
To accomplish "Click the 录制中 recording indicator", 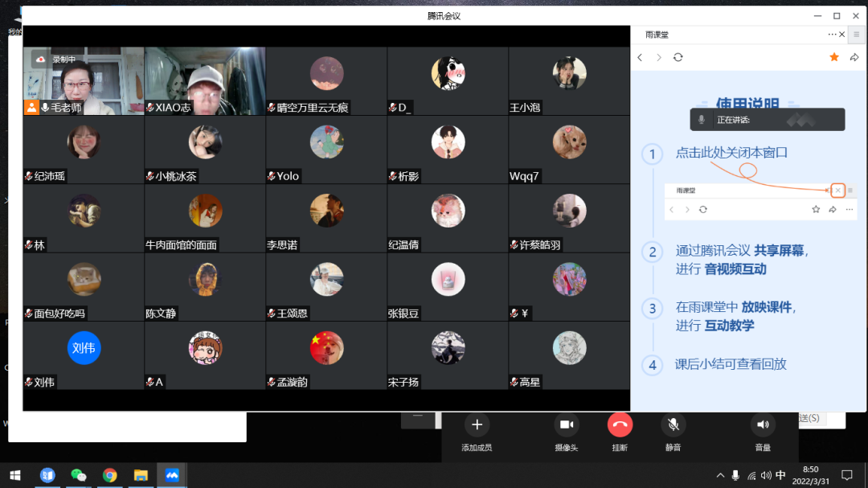I will 55,59.
